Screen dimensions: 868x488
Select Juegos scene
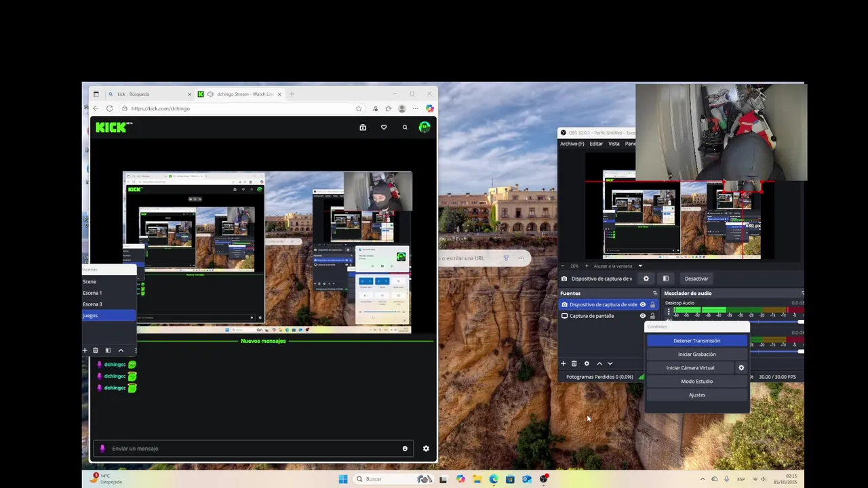pyautogui.click(x=108, y=316)
